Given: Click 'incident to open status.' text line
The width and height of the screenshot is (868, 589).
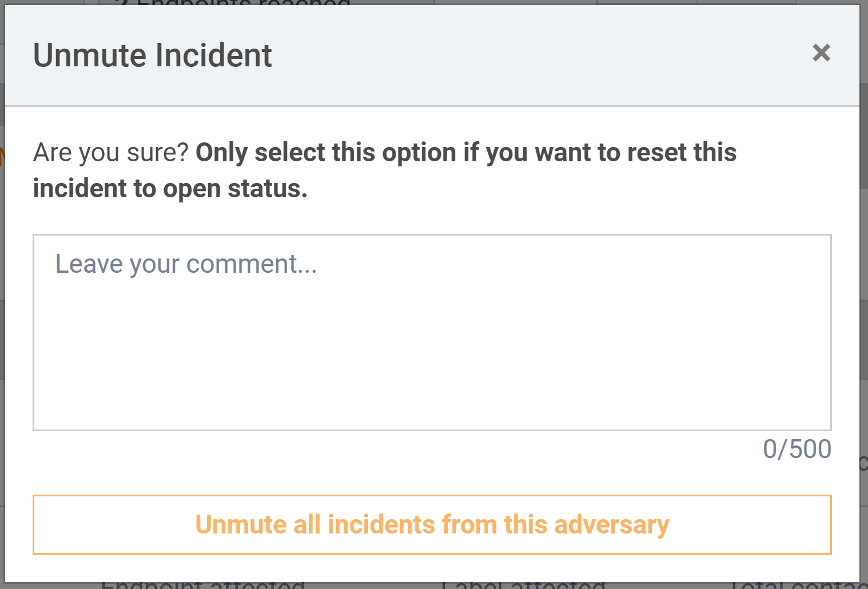Looking at the screenshot, I should [x=170, y=189].
